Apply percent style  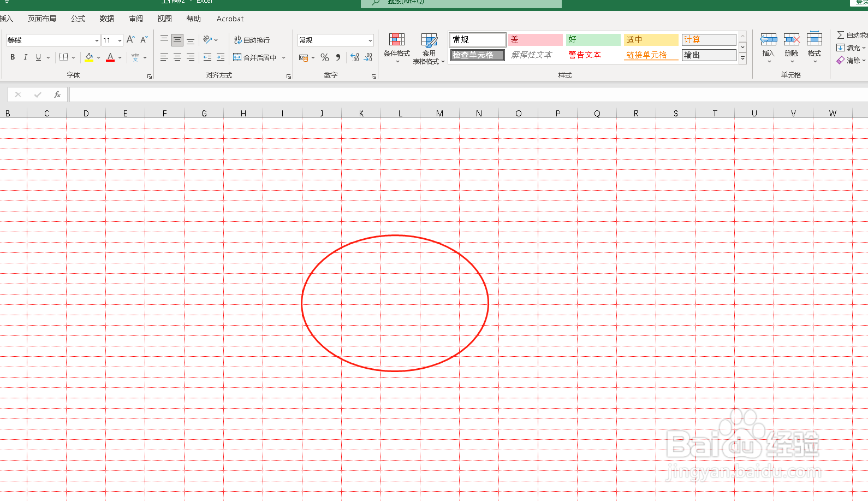pos(325,57)
